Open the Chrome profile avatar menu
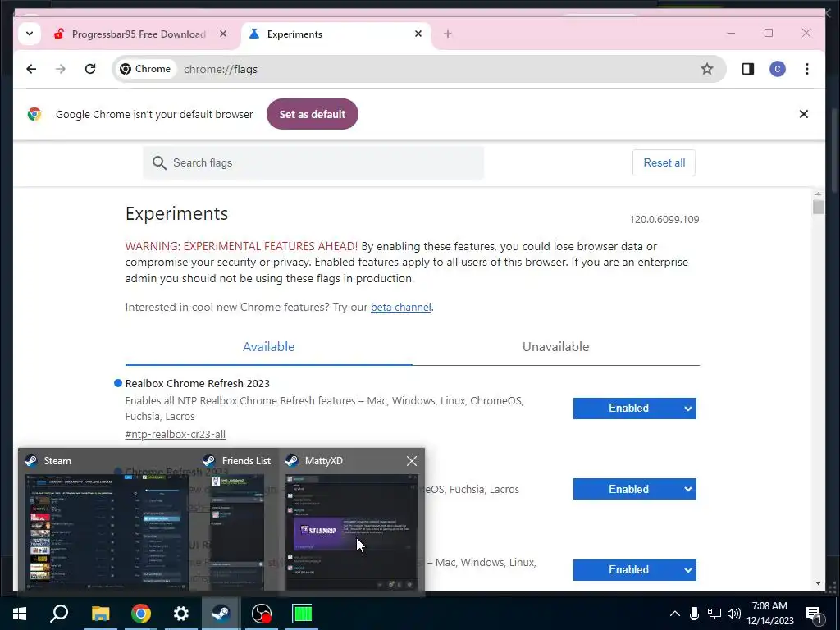This screenshot has height=630, width=840. 778,69
